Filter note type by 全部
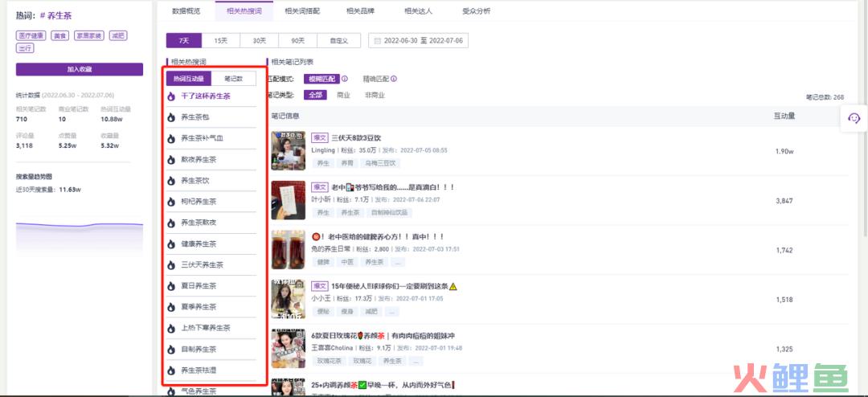868x397 pixels. [x=316, y=96]
